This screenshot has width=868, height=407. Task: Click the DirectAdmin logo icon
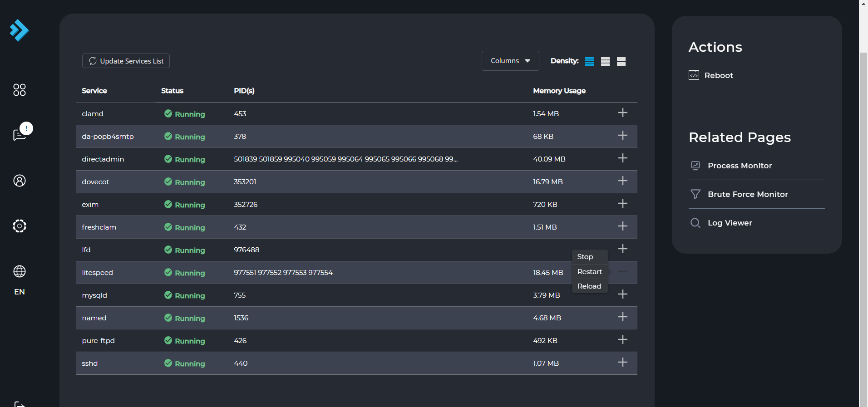pyautogui.click(x=19, y=30)
